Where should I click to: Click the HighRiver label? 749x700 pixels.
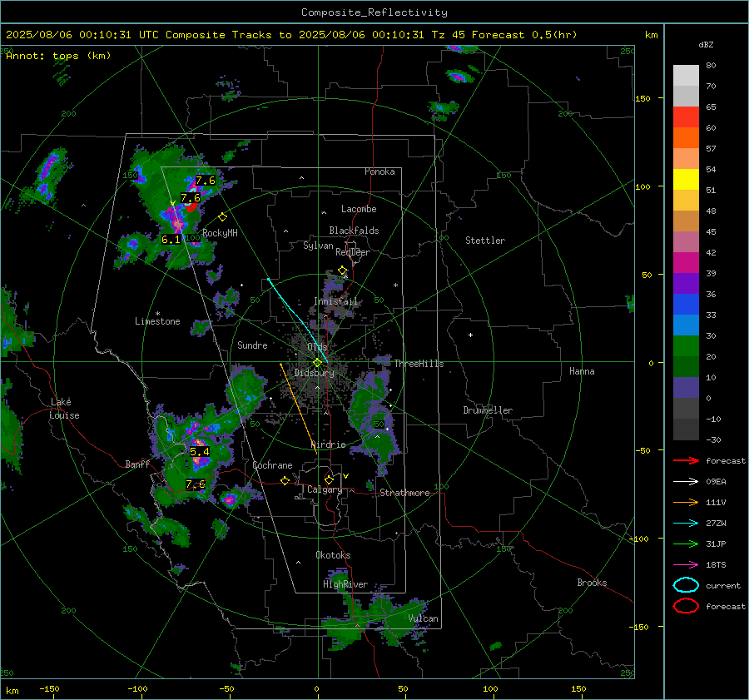click(345, 584)
